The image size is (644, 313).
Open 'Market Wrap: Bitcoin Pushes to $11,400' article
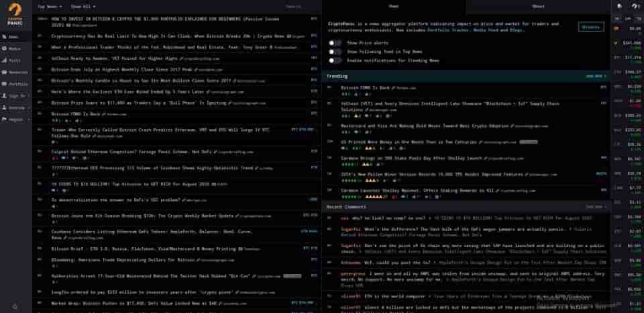pyautogui.click(x=134, y=303)
